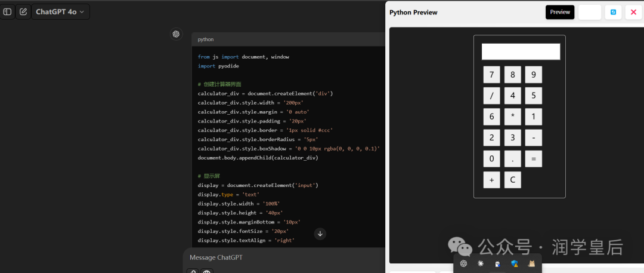The image size is (644, 273).
Task: Click the code line "display.type = 'text'"
Action: coord(228,194)
